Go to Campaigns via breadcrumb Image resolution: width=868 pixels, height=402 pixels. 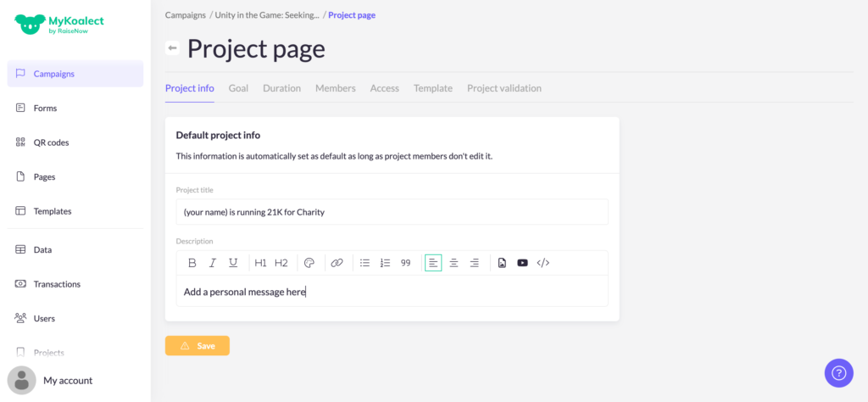point(185,15)
